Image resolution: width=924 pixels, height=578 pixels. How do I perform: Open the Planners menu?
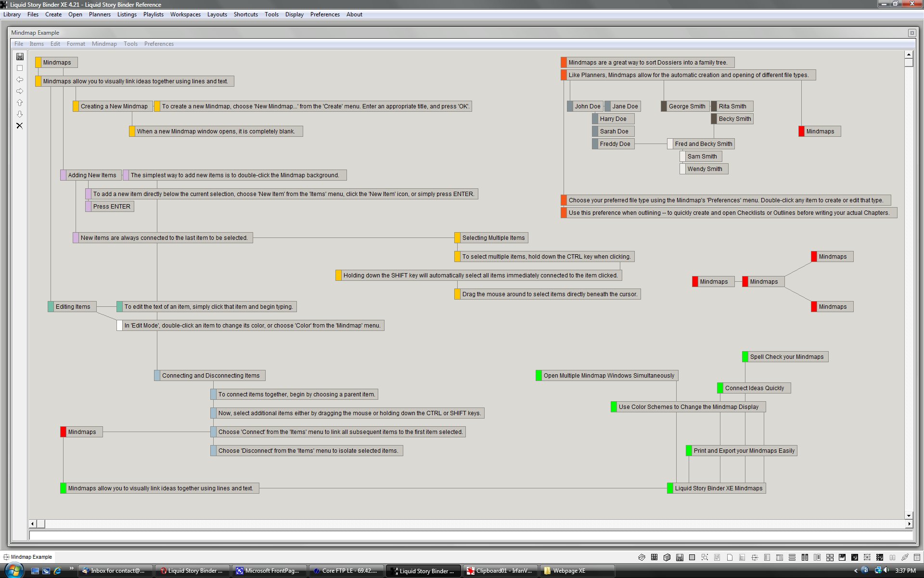(x=100, y=14)
